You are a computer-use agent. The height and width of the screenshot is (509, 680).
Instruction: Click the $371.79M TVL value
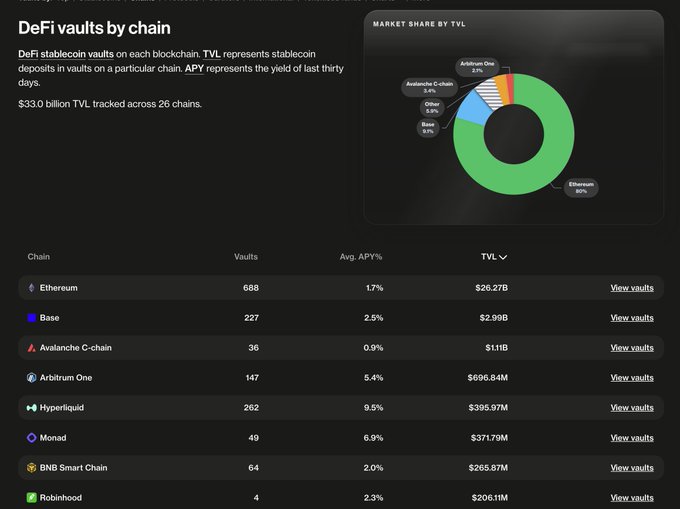coord(489,438)
